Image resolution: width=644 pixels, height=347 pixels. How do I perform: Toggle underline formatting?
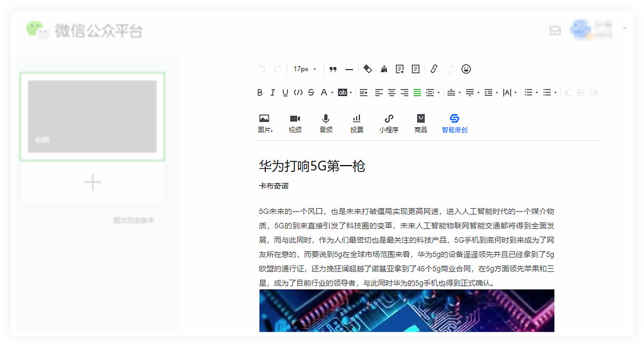(x=285, y=92)
